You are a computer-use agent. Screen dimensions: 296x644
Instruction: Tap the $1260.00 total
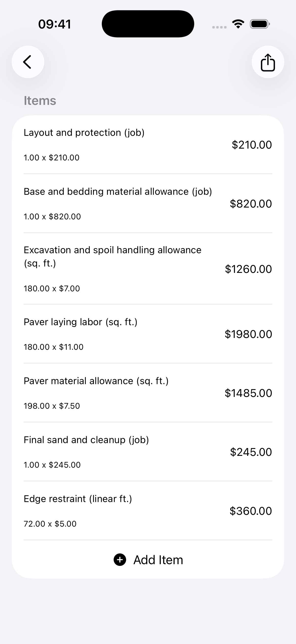pyautogui.click(x=248, y=269)
